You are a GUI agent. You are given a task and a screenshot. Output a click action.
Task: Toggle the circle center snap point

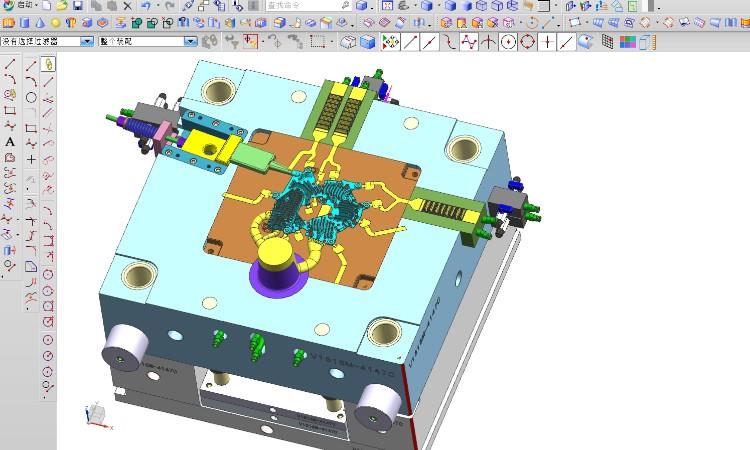(x=508, y=42)
